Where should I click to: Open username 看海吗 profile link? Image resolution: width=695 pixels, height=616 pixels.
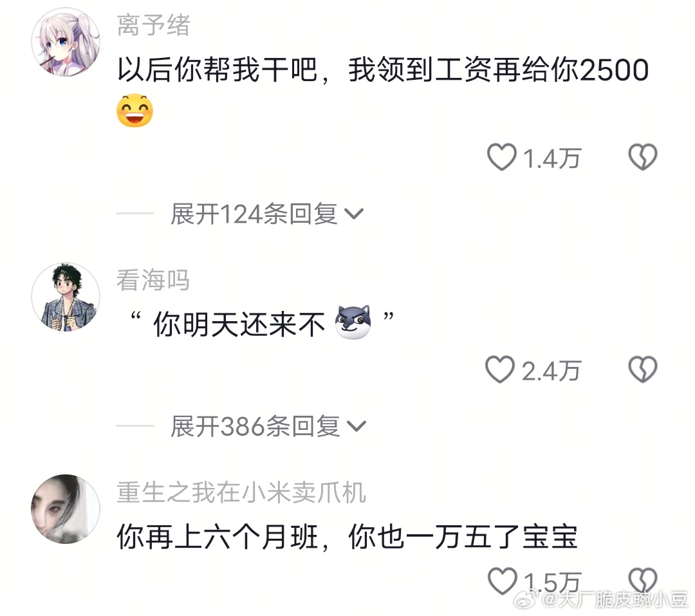click(153, 280)
